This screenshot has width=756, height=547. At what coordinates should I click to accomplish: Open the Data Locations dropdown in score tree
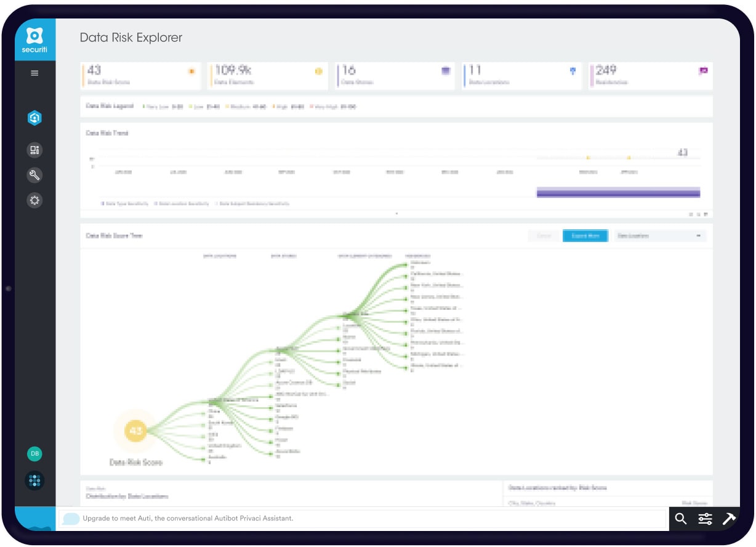tap(660, 236)
